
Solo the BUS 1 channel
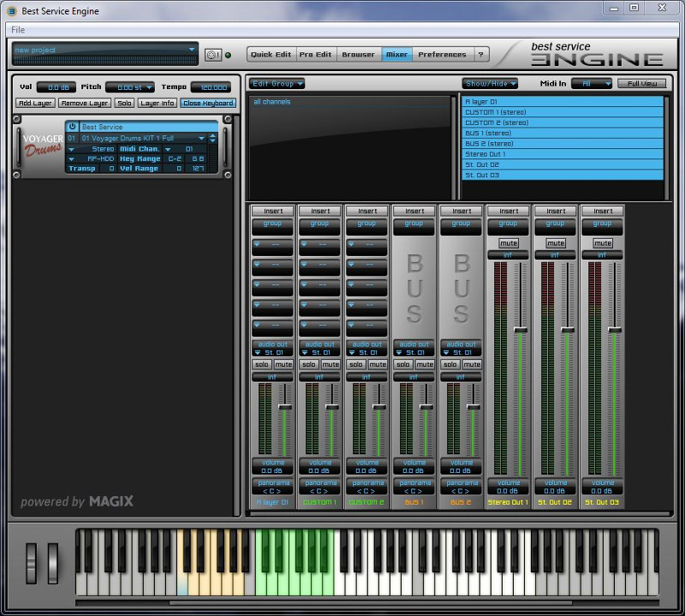(x=403, y=364)
